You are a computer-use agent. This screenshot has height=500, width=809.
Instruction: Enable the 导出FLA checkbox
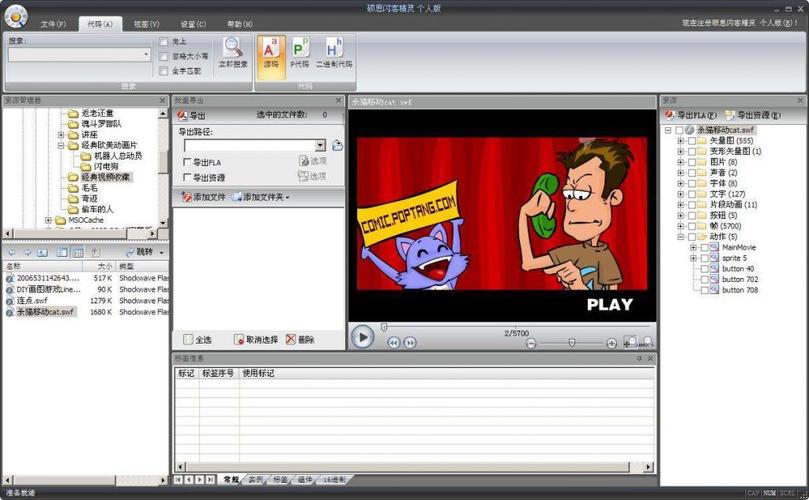[187, 162]
